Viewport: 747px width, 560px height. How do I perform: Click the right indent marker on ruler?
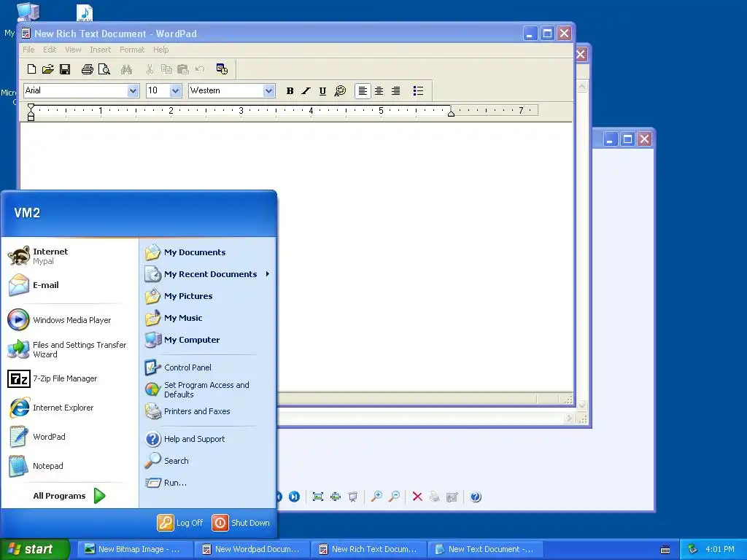[x=451, y=113]
